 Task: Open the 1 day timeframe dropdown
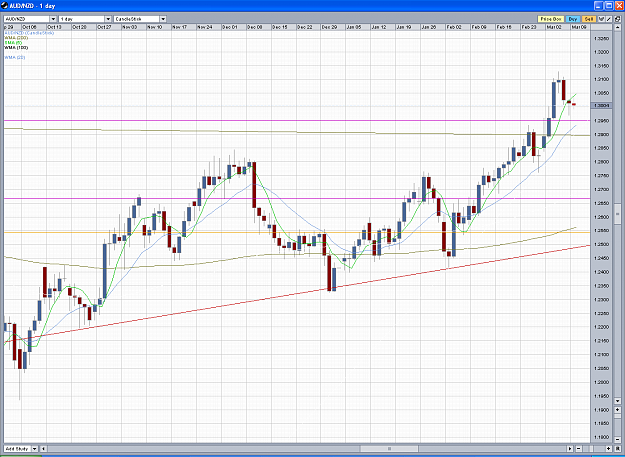(108, 19)
